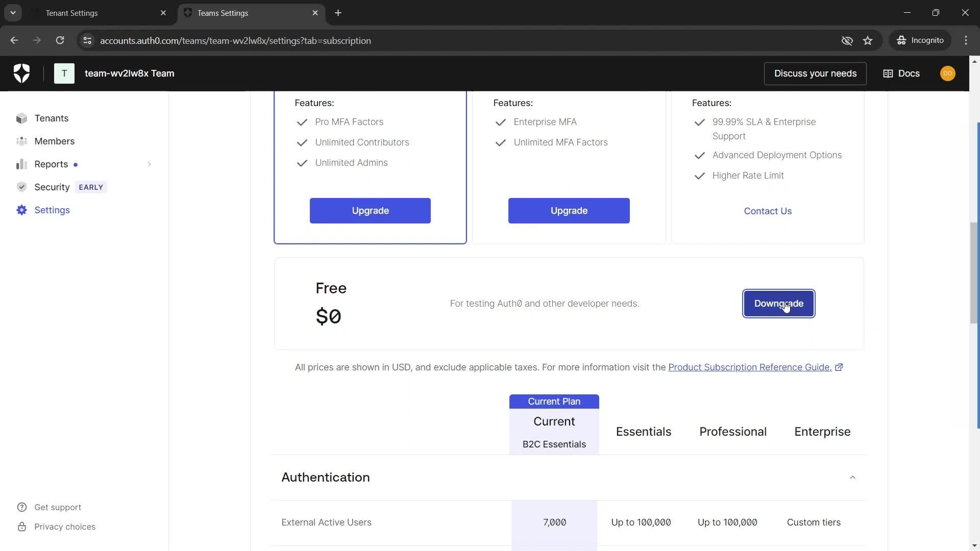This screenshot has width=980, height=551.
Task: Collapse the Authentication section
Action: point(852,478)
